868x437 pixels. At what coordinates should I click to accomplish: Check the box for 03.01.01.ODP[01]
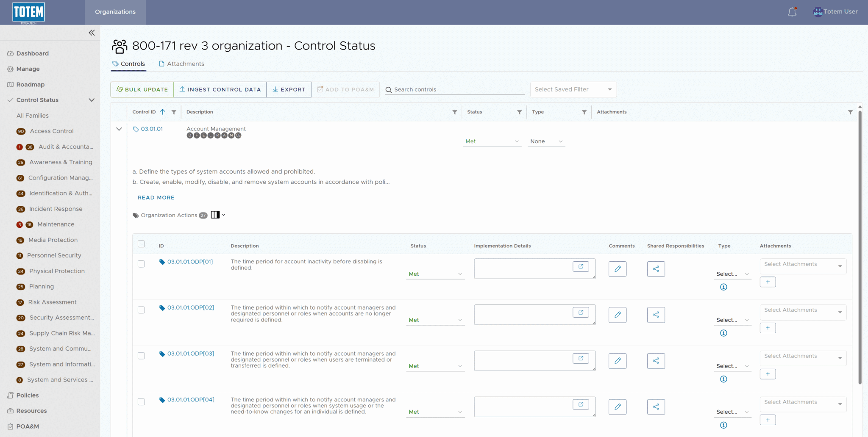(x=141, y=264)
